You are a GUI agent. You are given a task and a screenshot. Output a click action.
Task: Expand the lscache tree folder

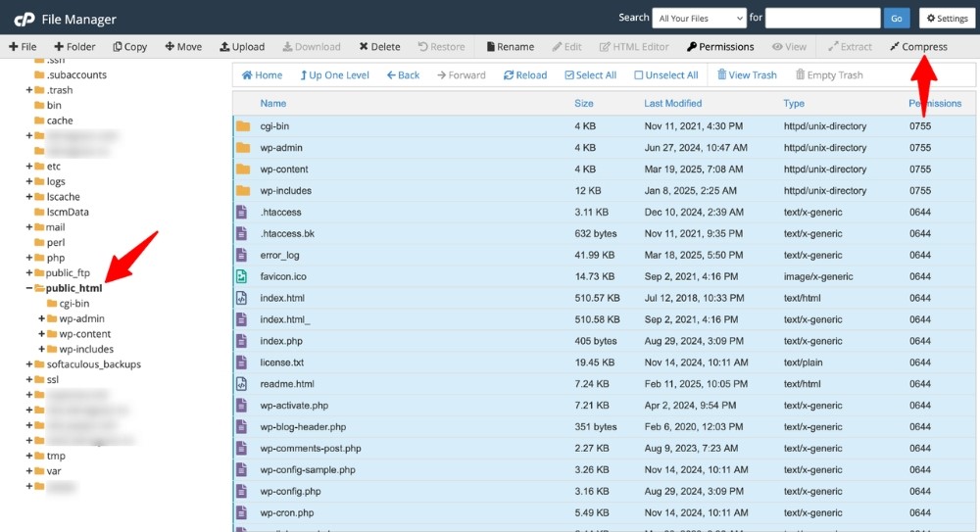[28, 196]
